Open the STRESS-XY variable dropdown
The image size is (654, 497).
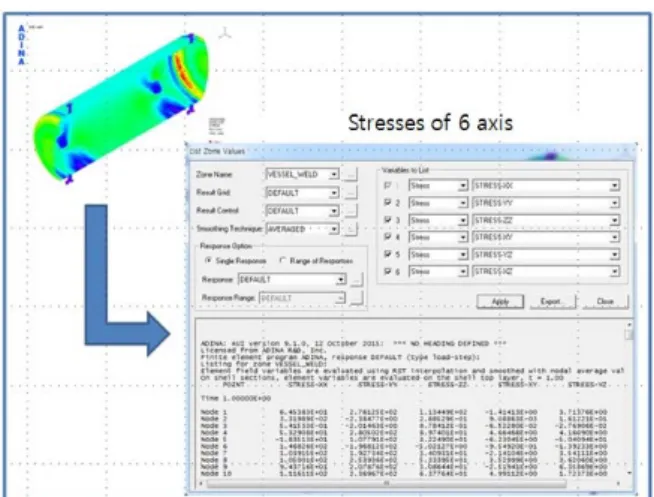tap(546, 237)
